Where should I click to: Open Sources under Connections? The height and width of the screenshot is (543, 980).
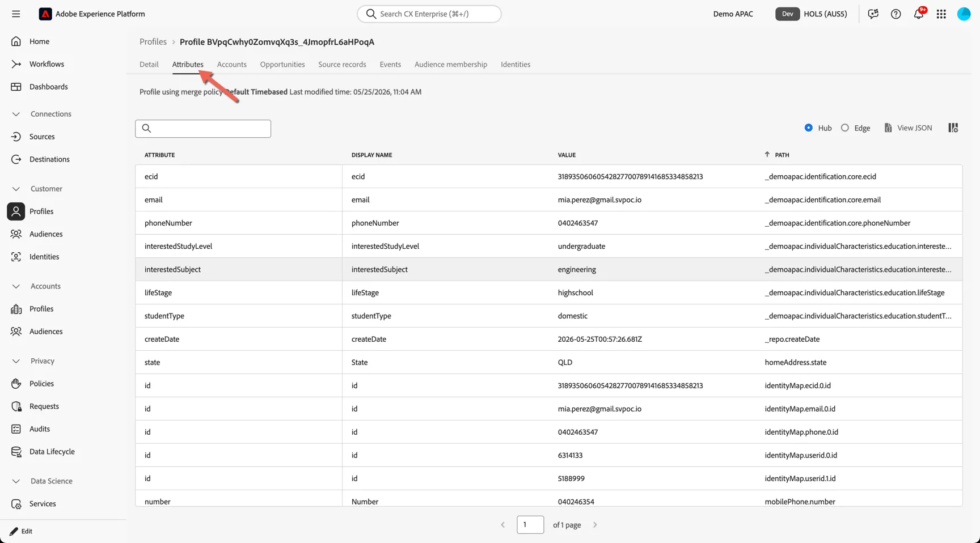[42, 137]
